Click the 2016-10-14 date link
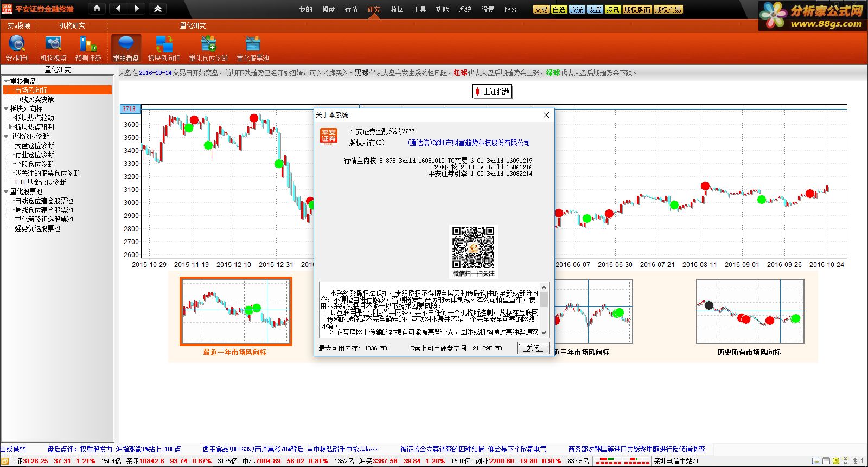Viewport: 868px width, 467px height. click(x=155, y=73)
